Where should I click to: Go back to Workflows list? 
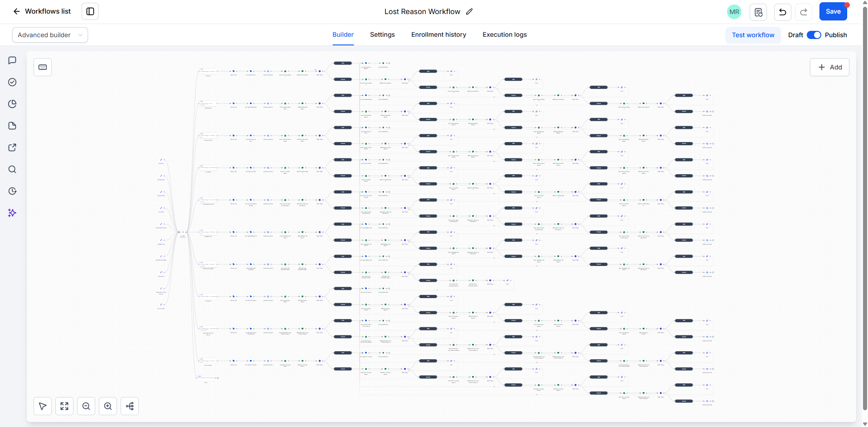pyautogui.click(x=42, y=11)
